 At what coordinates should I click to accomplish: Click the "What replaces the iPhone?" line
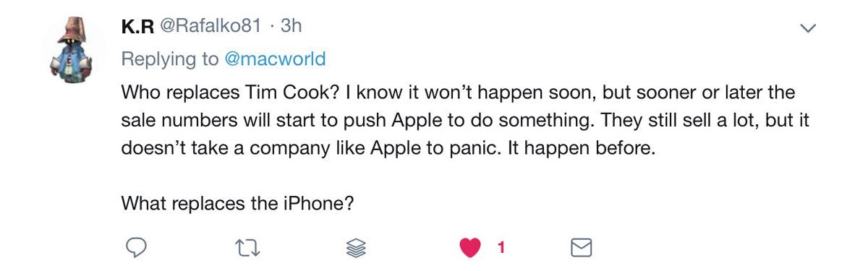click(237, 204)
